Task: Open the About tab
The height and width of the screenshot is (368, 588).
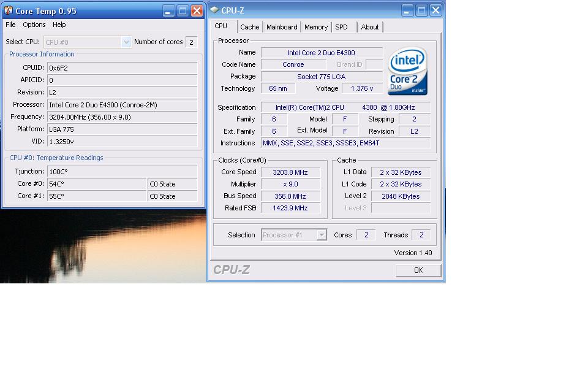Action: click(x=370, y=27)
